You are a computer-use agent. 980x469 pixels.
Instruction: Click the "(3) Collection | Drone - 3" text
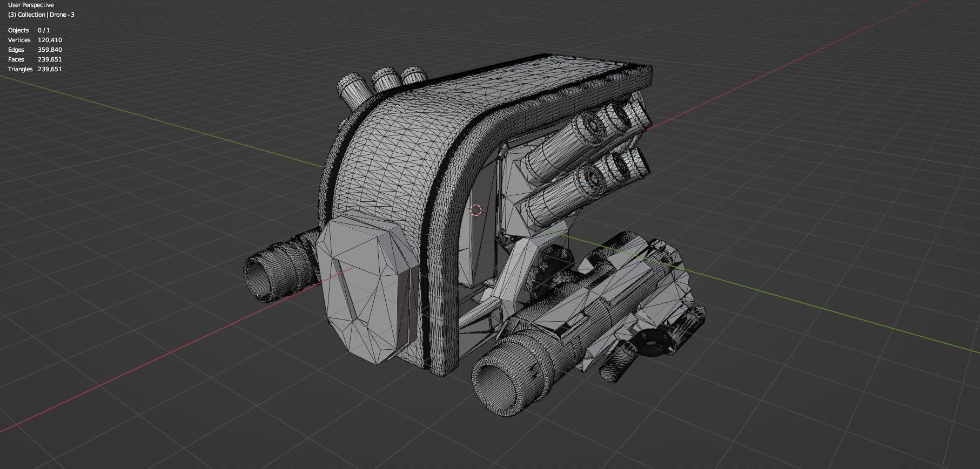[41, 15]
